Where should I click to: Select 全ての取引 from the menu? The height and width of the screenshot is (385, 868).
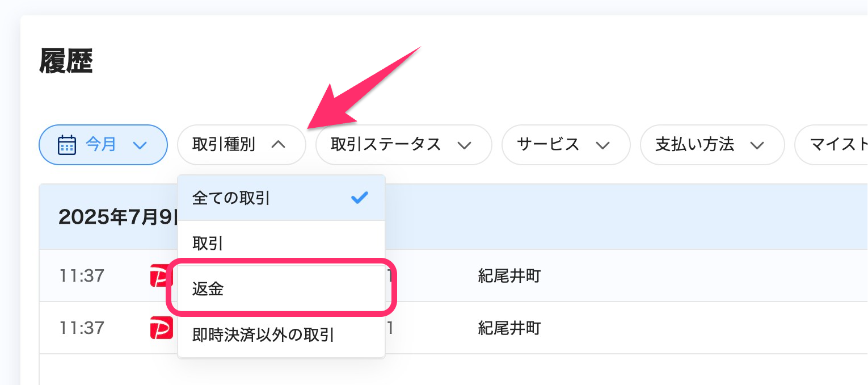coord(231,198)
